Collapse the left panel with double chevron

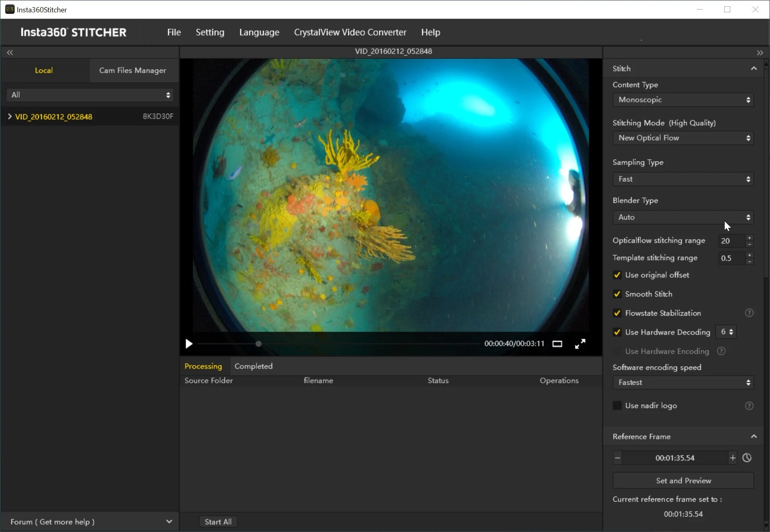pos(10,52)
